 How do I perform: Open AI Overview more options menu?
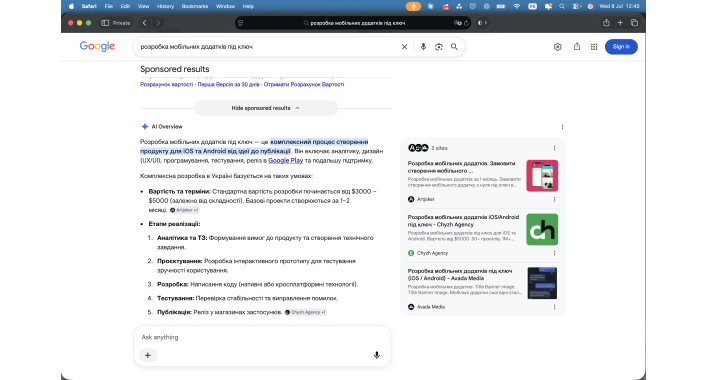tap(562, 127)
